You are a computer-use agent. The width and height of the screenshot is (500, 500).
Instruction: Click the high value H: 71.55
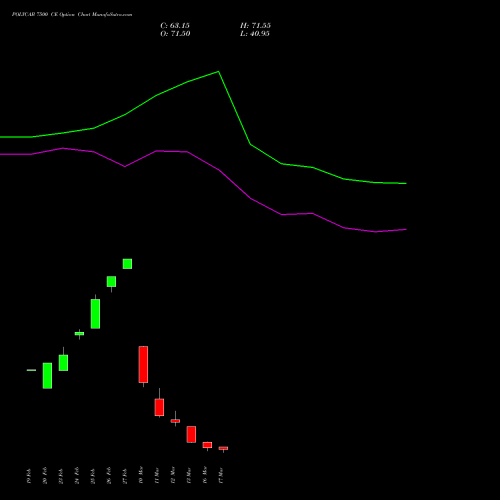pos(255,26)
